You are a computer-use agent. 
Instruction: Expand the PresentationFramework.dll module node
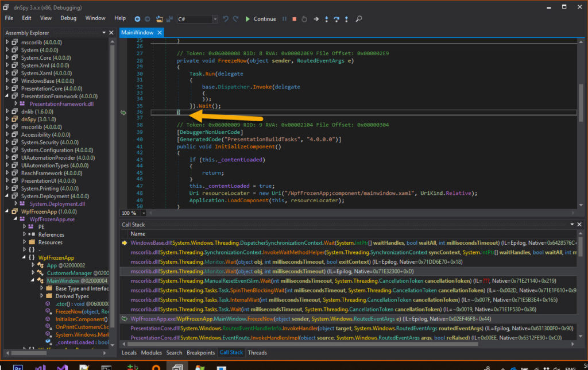coord(16,103)
